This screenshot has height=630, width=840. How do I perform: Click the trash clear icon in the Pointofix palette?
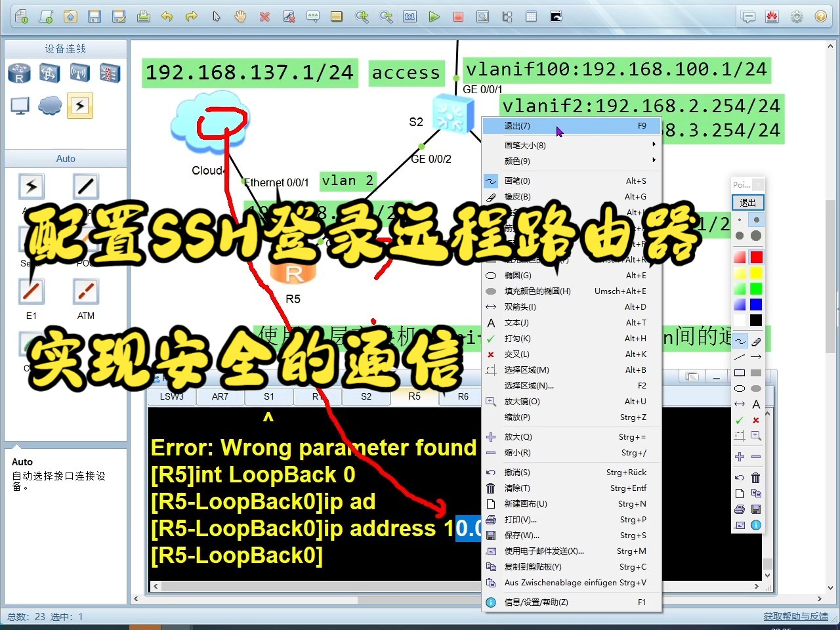coord(756,477)
